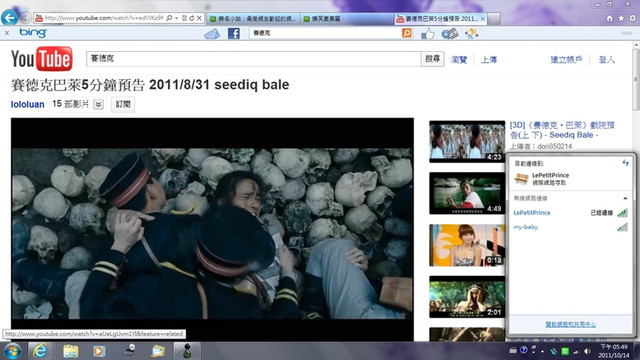Click the webcam app icon on the taskbar
640x360 pixels.
(x=129, y=350)
